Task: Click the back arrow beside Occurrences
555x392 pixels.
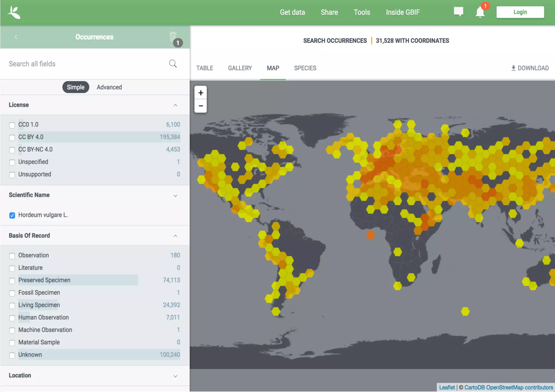Action: point(16,37)
